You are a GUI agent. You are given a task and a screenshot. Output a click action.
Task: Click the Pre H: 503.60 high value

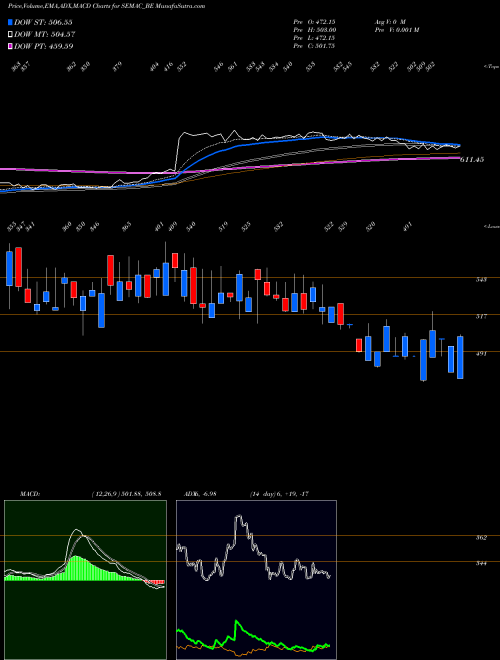(x=314, y=30)
